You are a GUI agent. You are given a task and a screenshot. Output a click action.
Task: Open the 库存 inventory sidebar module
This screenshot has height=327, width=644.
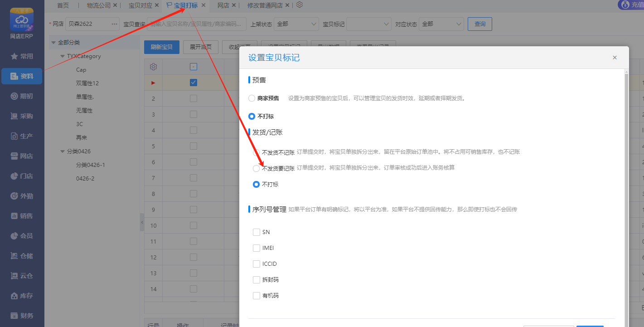point(22,296)
